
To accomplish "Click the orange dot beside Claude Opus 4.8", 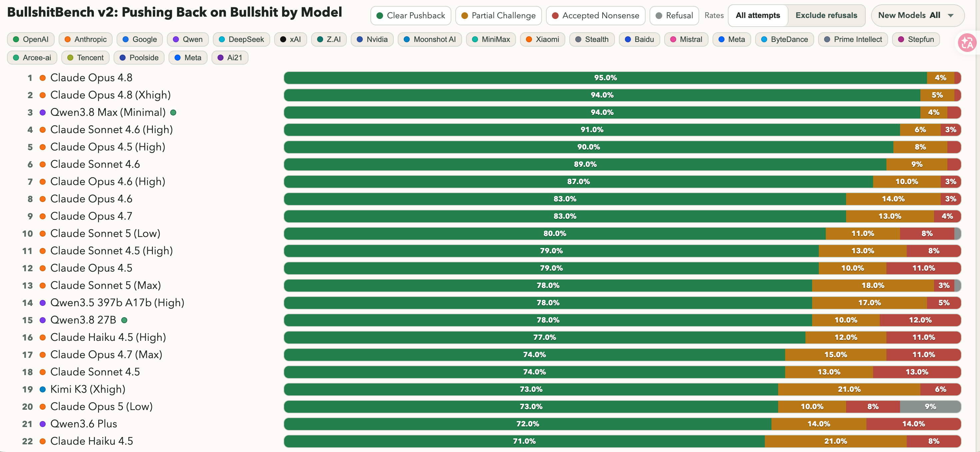I will pyautogui.click(x=43, y=78).
